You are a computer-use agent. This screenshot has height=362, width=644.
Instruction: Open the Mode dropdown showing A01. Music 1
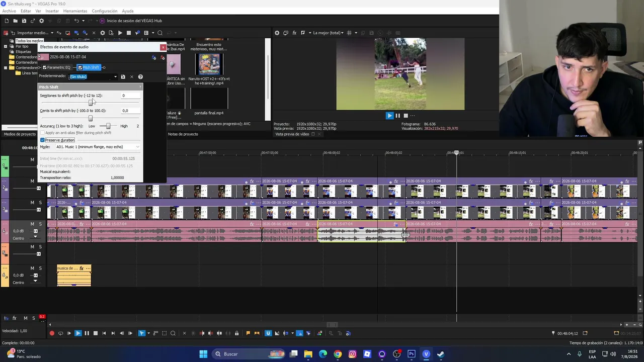click(x=98, y=147)
